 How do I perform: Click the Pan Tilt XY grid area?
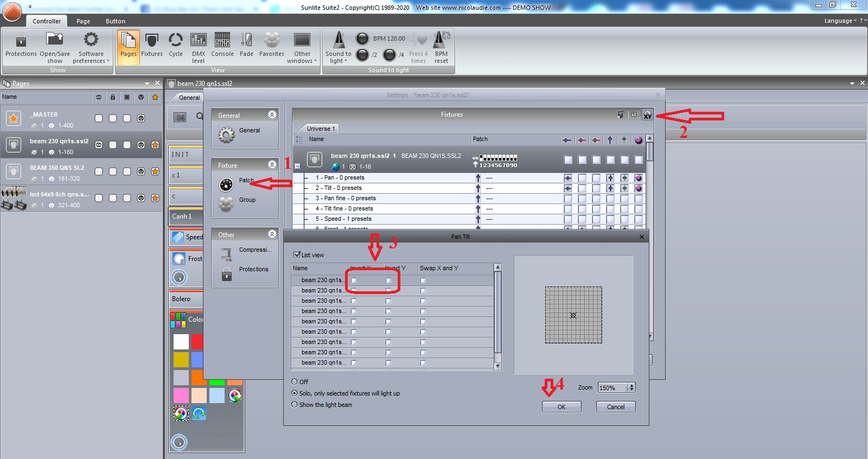coord(573,315)
